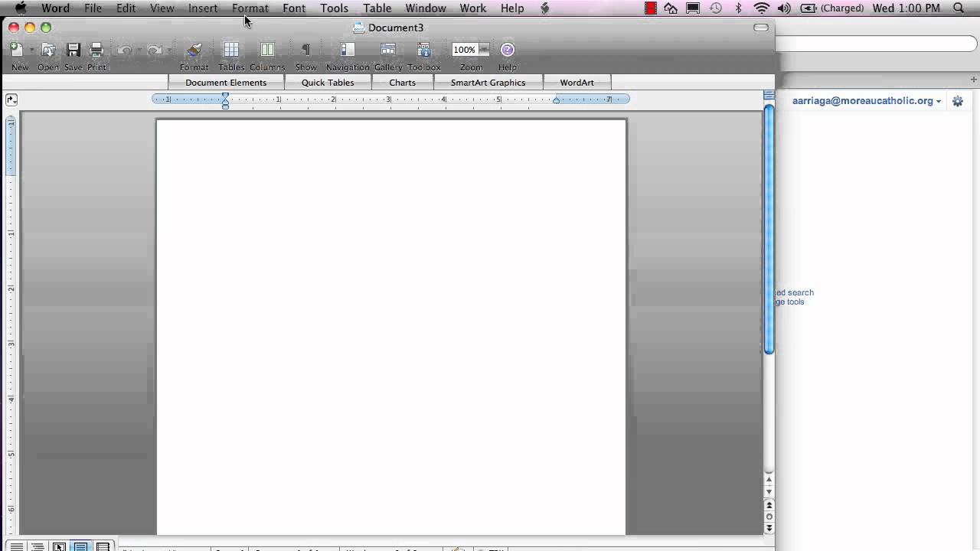Click the right indent marker on ruler
The width and height of the screenshot is (980, 551).
coord(557,100)
